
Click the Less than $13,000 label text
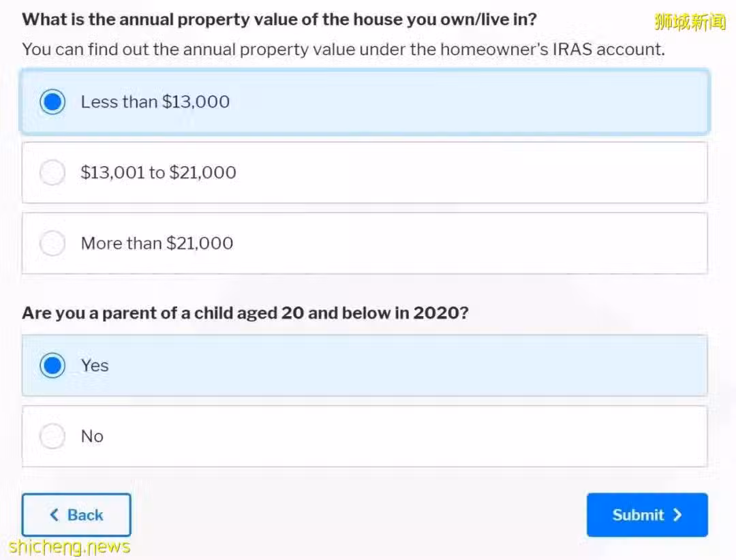pos(155,102)
